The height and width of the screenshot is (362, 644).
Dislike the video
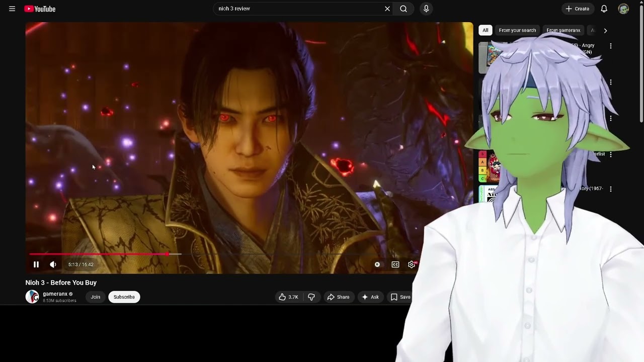311,297
